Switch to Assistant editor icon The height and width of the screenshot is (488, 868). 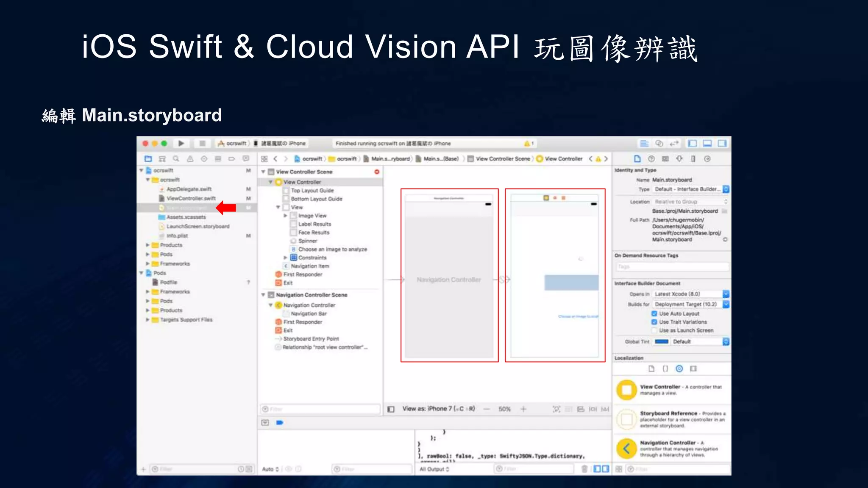659,143
